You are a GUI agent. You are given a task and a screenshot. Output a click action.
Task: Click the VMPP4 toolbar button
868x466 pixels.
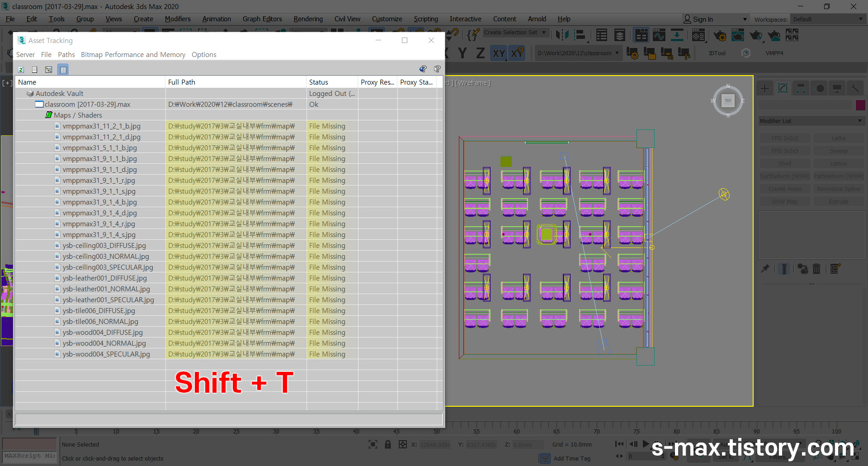pos(774,53)
